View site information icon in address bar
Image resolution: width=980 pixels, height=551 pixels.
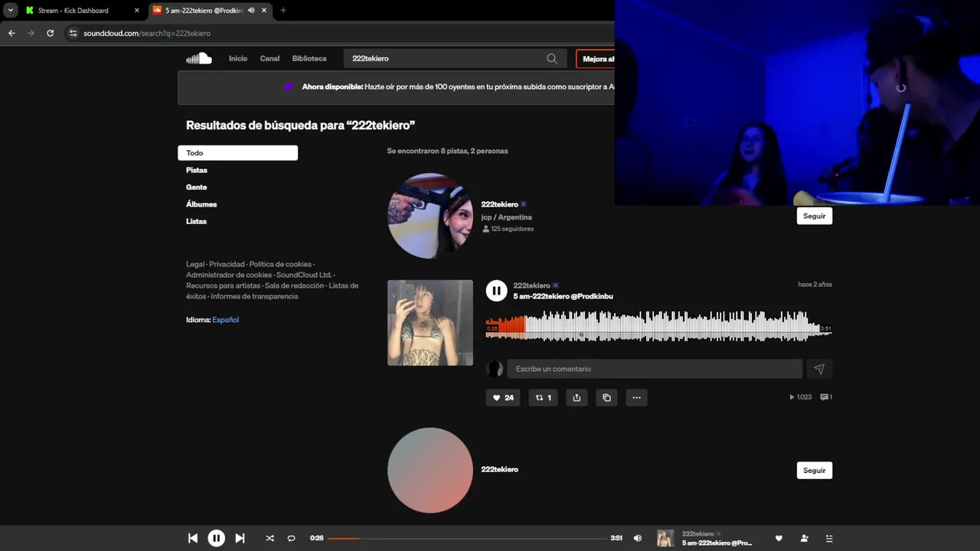click(73, 33)
